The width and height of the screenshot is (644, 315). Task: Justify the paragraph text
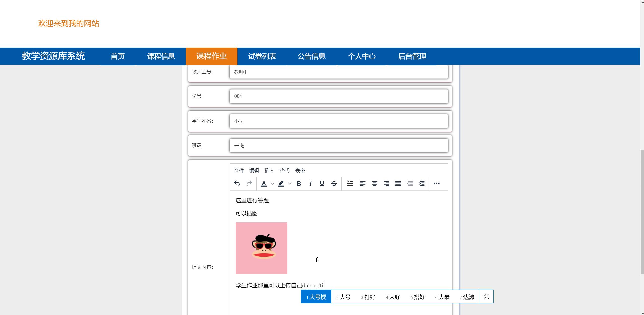coord(398,183)
